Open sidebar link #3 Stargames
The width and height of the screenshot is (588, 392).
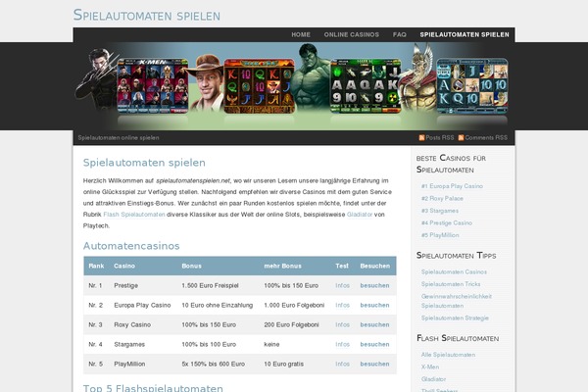coord(439,211)
